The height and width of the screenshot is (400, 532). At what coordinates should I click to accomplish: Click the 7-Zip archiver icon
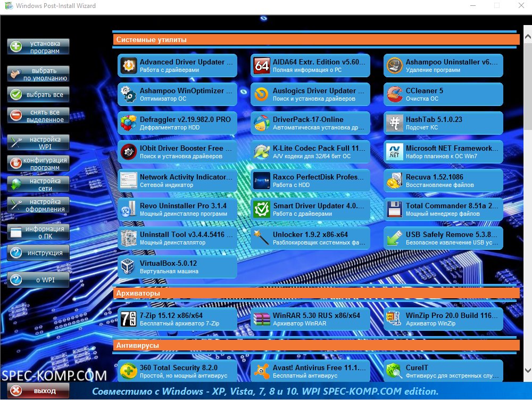[x=129, y=319]
